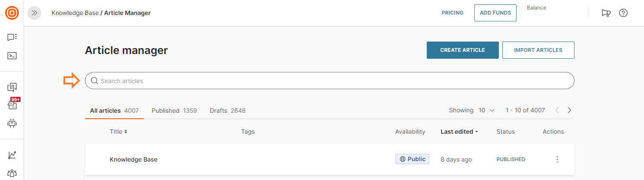This screenshot has width=644, height=180.
Task: Click the Search articles input field
Action: 329,81
